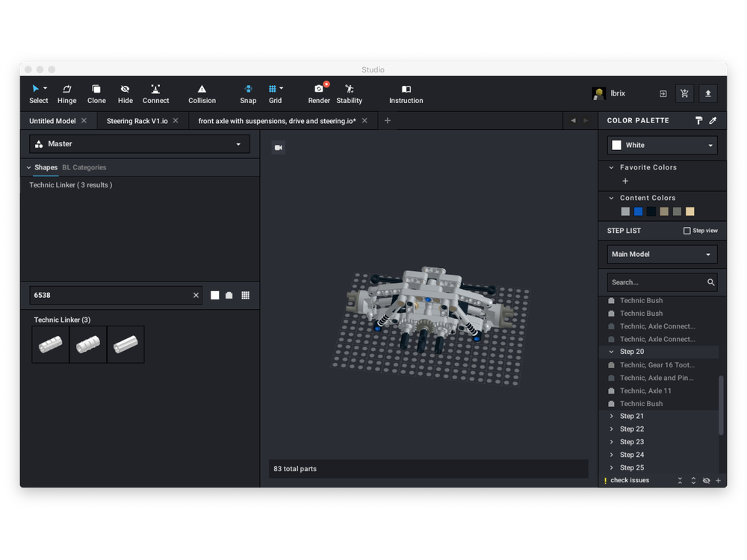Switch to the Steering Rack V1.io tab
Screen dimensions: 747x560
coord(137,120)
